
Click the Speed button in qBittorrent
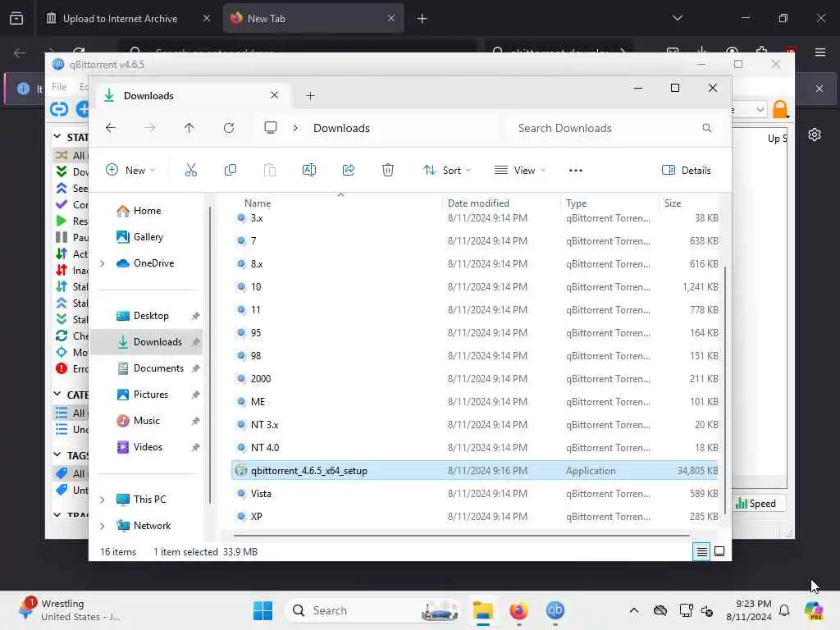[x=756, y=503]
